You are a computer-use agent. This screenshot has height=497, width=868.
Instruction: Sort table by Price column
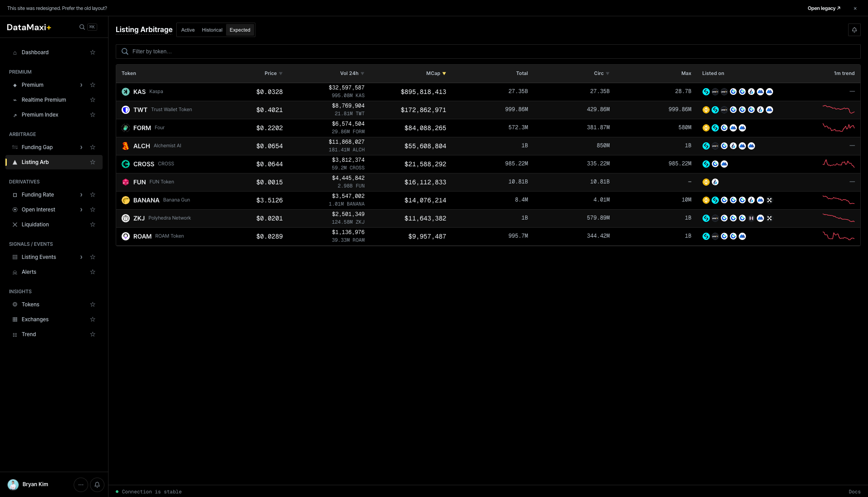click(x=274, y=73)
